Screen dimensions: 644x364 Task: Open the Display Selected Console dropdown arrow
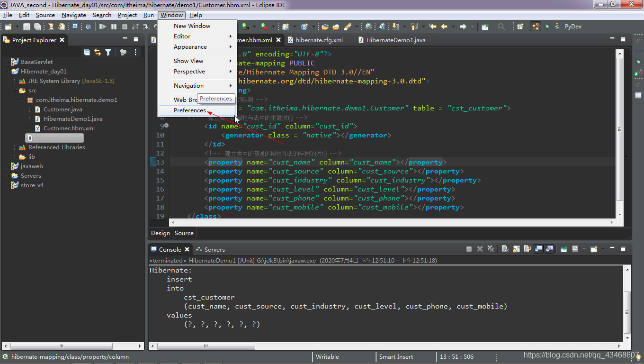click(x=584, y=249)
